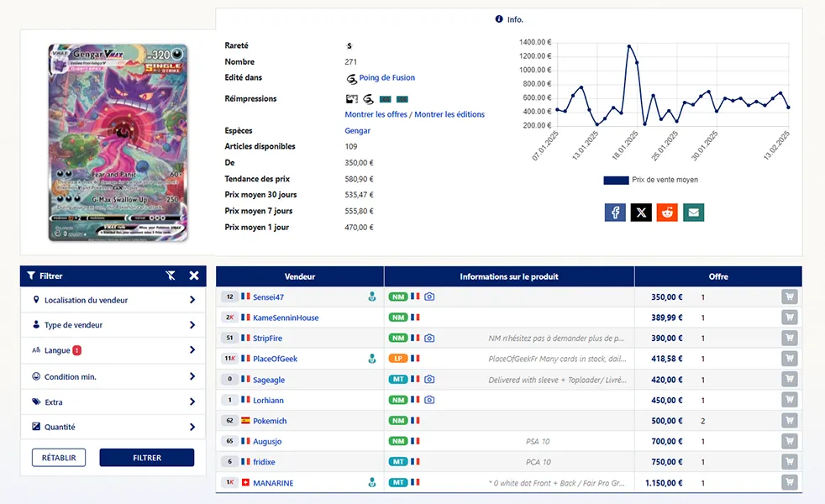The image size is (825, 504).
Task: Add PlaceOfGeek's offer to cart
Action: coord(789,359)
